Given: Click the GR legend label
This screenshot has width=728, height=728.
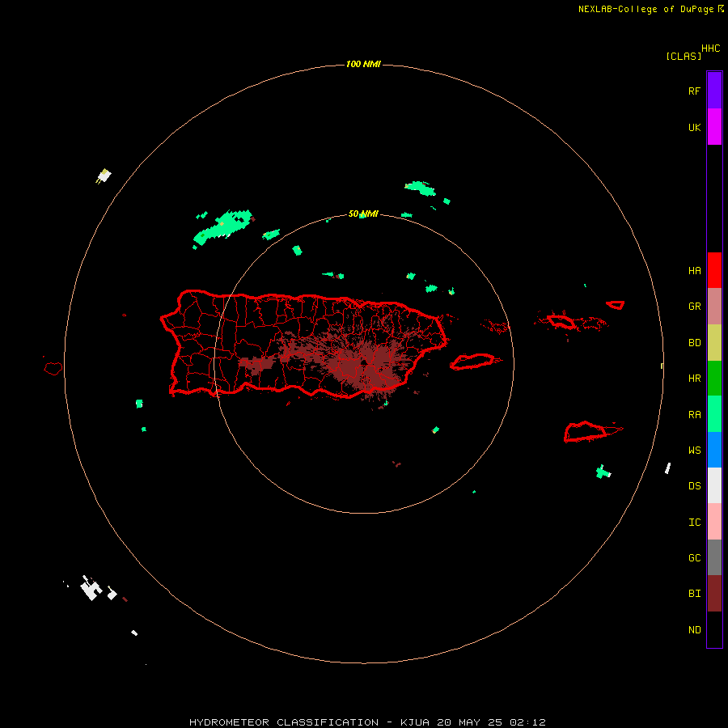Looking at the screenshot, I should point(694,307).
